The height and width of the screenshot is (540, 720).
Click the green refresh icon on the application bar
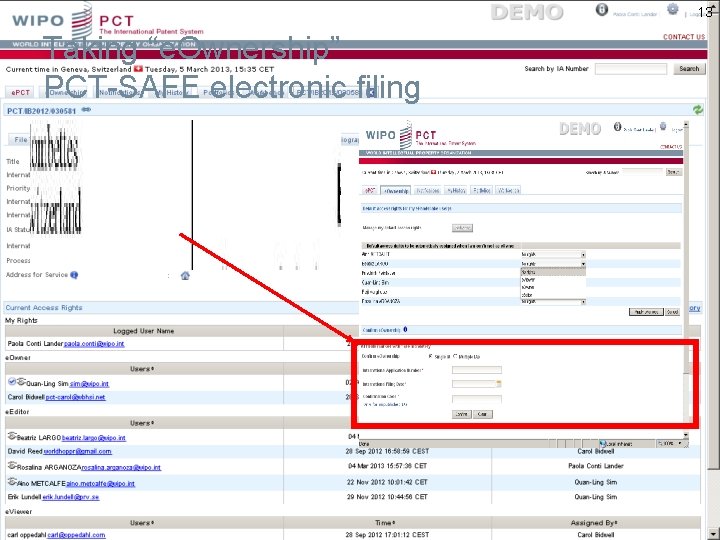point(698,110)
